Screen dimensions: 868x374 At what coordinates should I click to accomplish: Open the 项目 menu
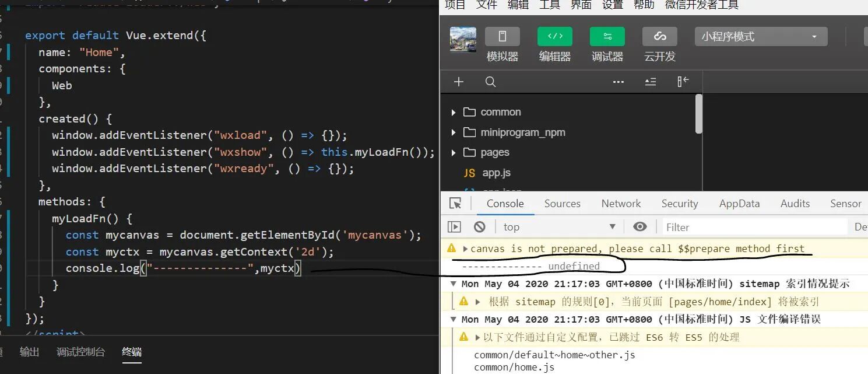[x=455, y=5]
